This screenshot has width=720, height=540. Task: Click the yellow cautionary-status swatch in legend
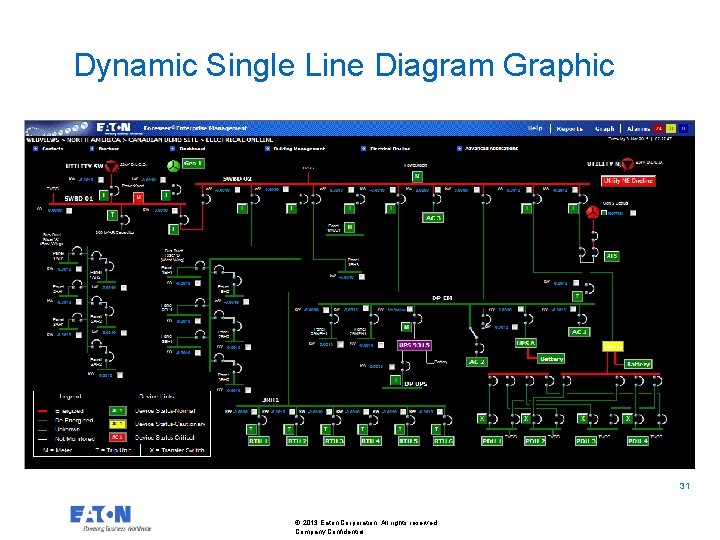point(118,424)
